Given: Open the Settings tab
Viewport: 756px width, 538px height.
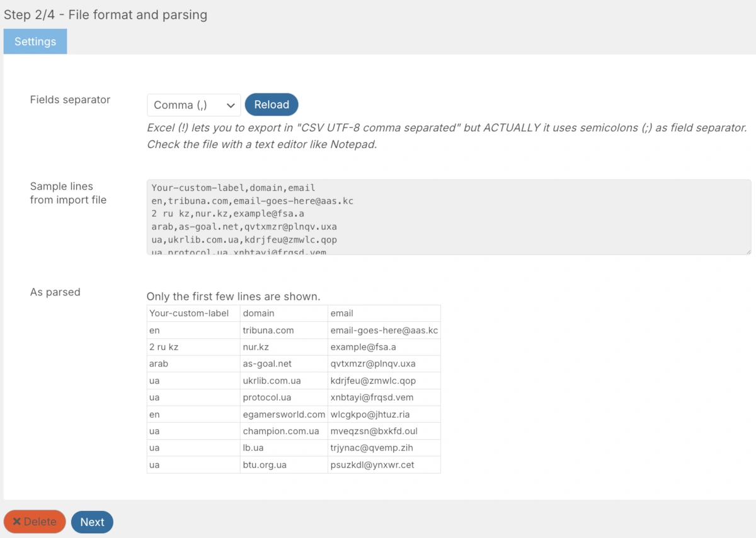Looking at the screenshot, I should [x=35, y=42].
